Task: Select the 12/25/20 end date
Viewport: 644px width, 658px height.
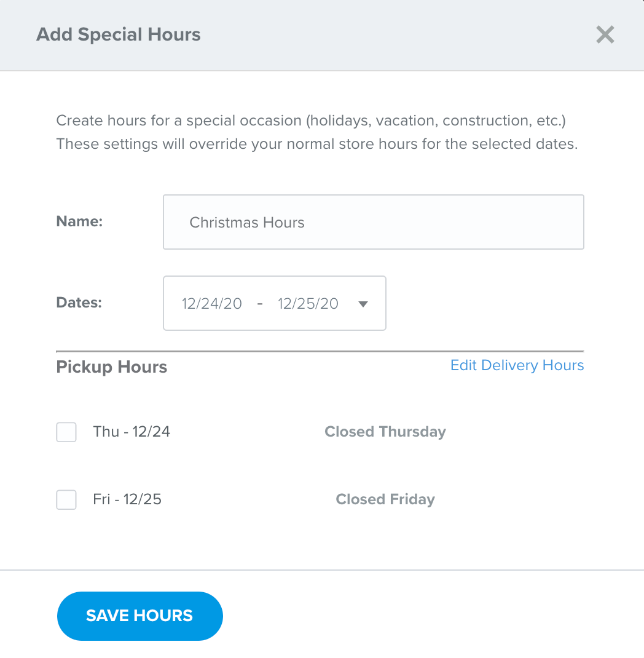Action: click(x=308, y=303)
